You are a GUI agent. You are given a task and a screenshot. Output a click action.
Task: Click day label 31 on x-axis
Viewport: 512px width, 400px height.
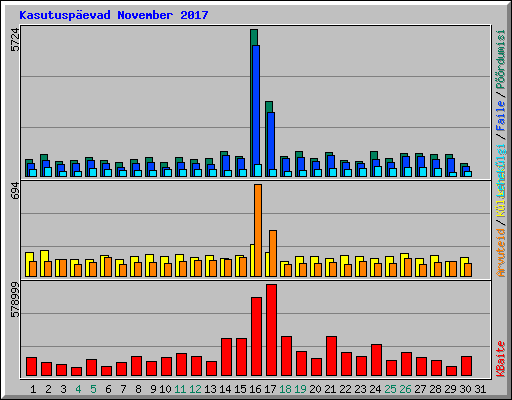tap(480, 389)
